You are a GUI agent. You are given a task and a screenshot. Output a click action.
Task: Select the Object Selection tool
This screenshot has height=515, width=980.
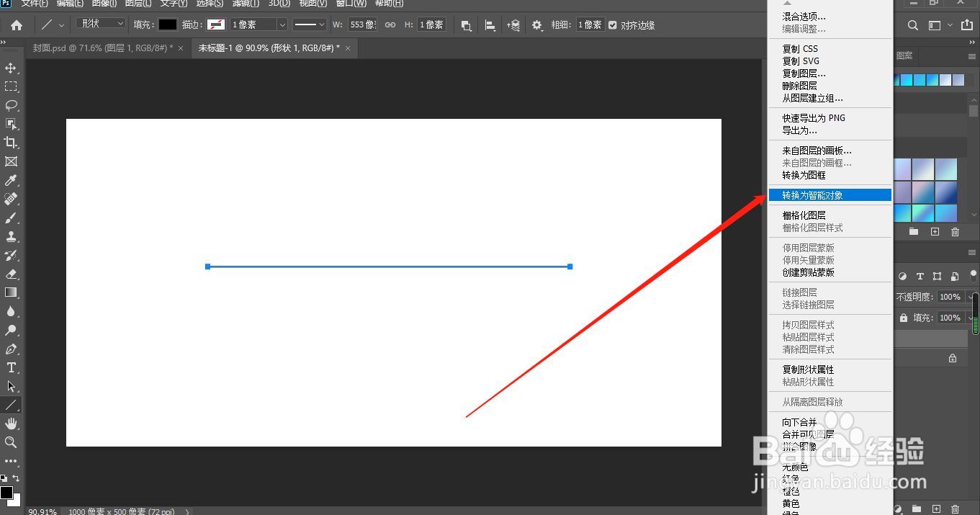tap(11, 124)
